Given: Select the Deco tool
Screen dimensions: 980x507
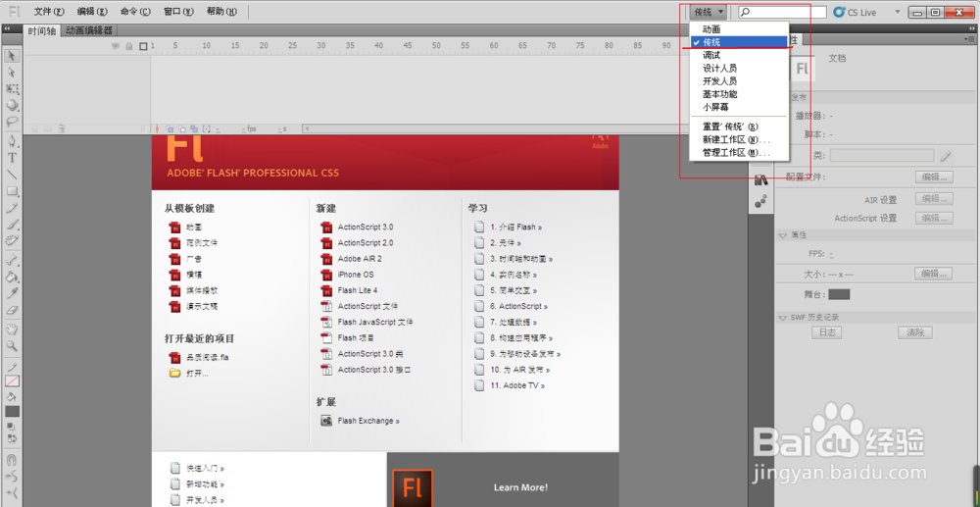Looking at the screenshot, I should coord(12,239).
